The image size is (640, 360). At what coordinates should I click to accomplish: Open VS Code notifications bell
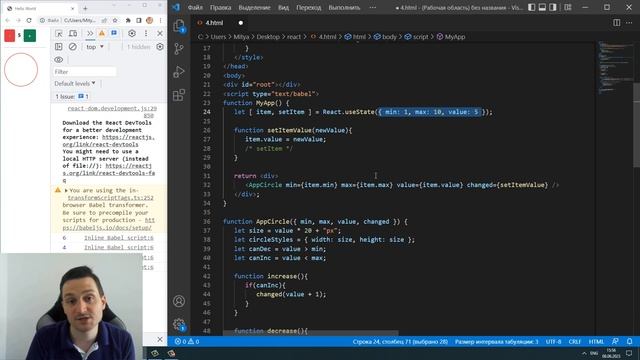[x=629, y=341]
